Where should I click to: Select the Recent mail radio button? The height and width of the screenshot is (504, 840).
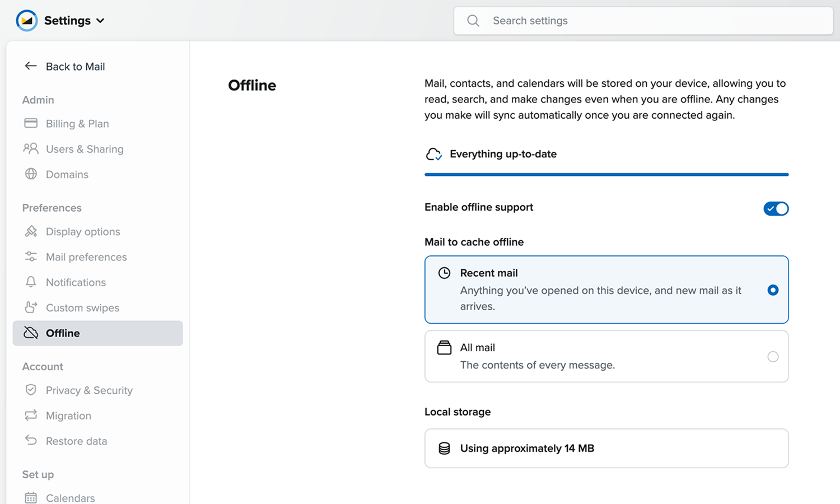coord(773,290)
